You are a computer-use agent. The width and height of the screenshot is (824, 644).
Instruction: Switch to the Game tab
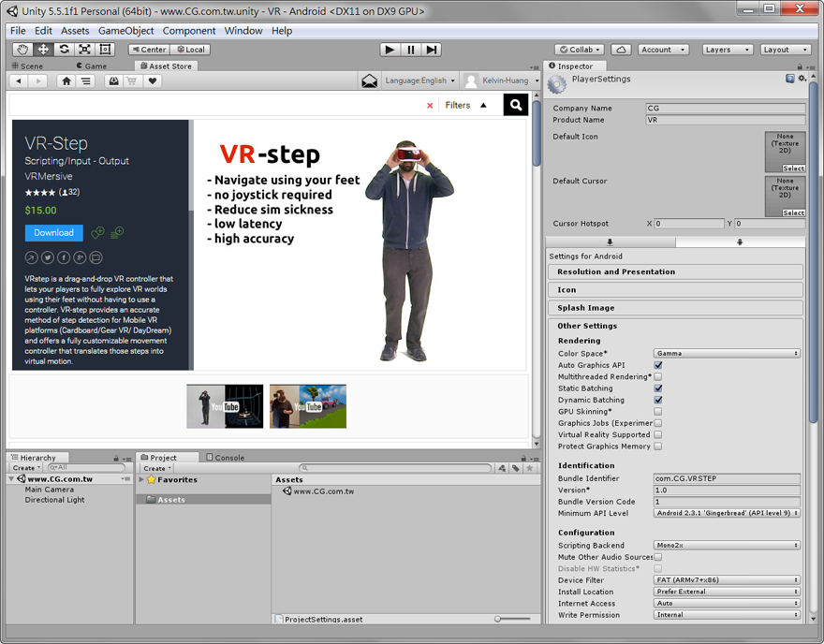click(92, 66)
